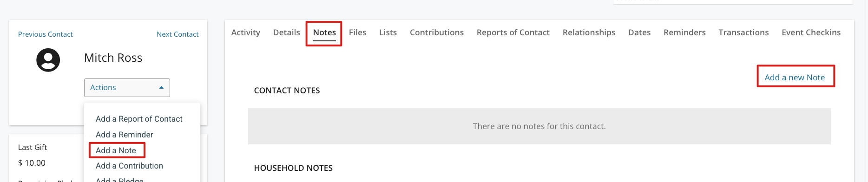This screenshot has width=868, height=182.
Task: Switch to the Lists tab
Action: [388, 32]
